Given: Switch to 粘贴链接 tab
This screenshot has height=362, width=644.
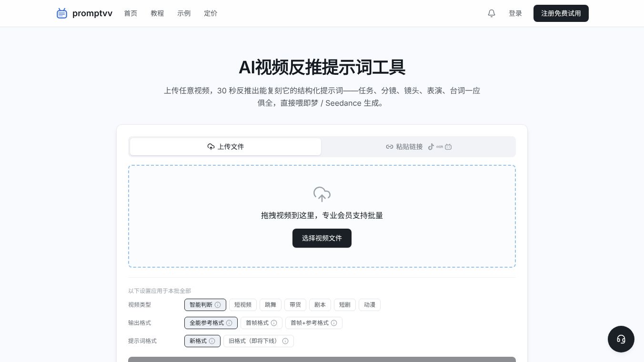Looking at the screenshot, I should pos(419,147).
